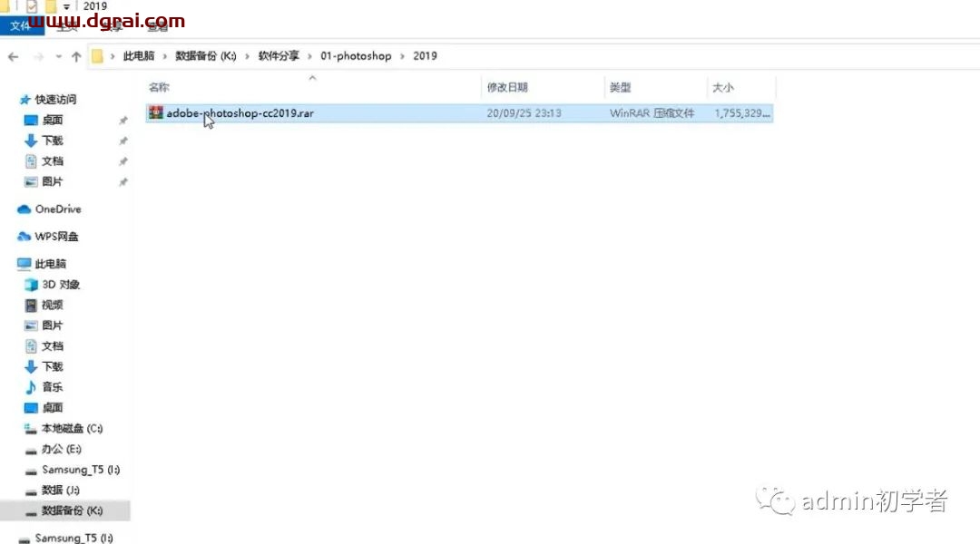
Task: Click 软件分享 in the address breadcrumb
Action: 279,56
